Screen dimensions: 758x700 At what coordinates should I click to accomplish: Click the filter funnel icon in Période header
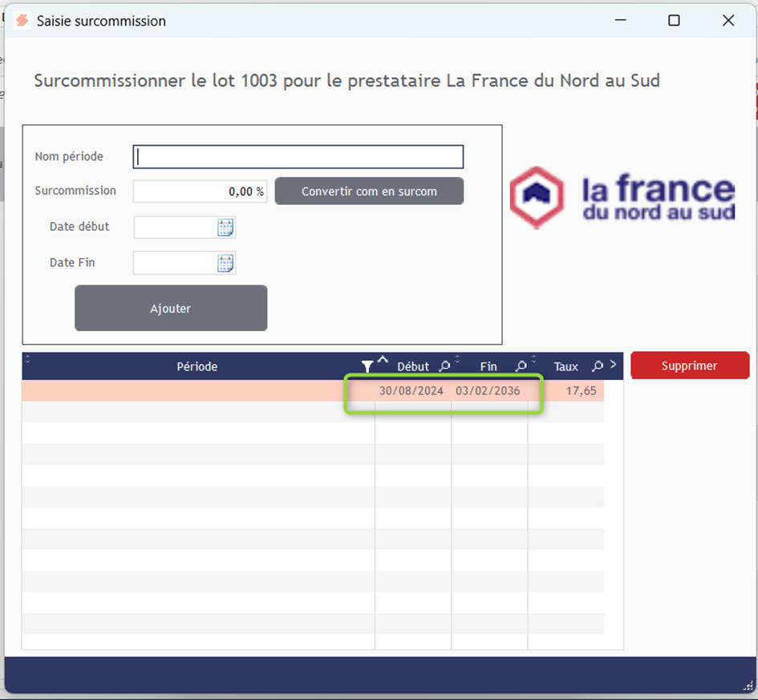click(x=367, y=366)
